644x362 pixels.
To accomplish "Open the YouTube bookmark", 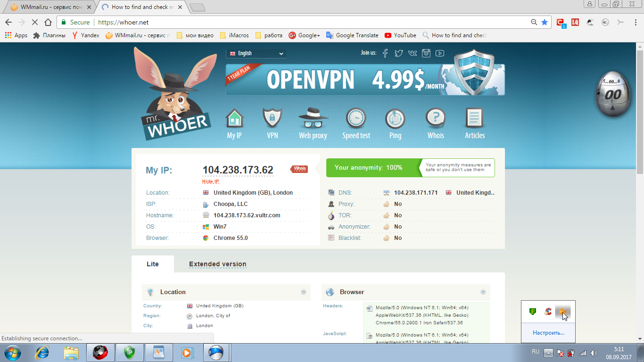I will [x=400, y=35].
